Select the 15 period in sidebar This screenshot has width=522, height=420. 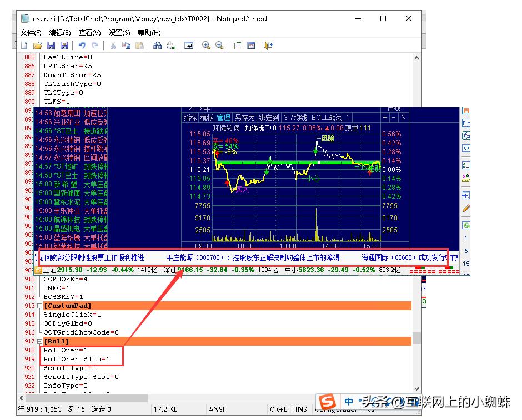(466, 264)
